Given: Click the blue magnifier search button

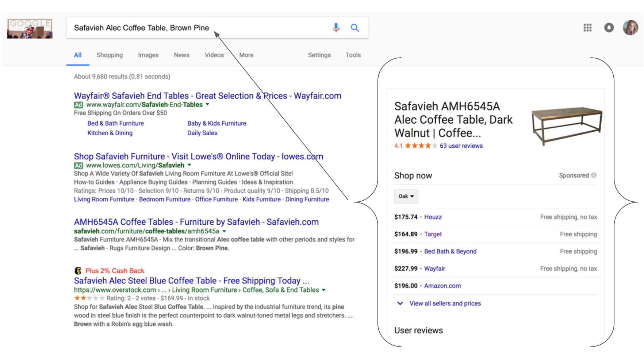Looking at the screenshot, I should [x=355, y=28].
